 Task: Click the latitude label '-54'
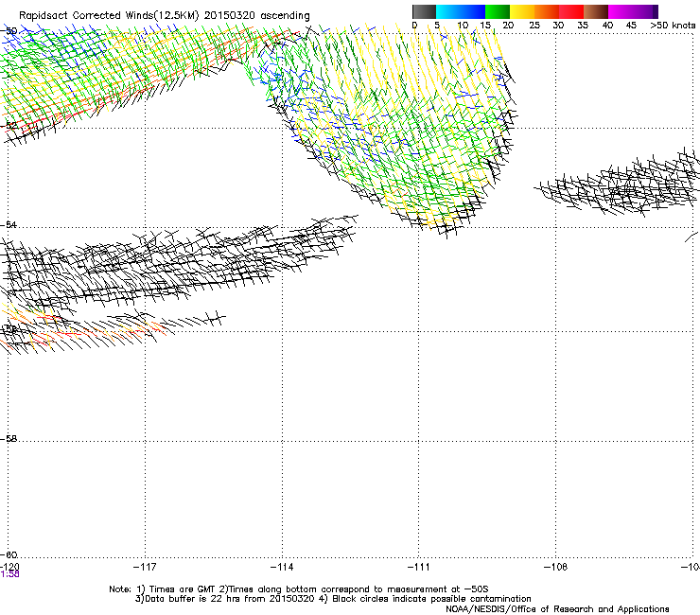tap(9, 224)
